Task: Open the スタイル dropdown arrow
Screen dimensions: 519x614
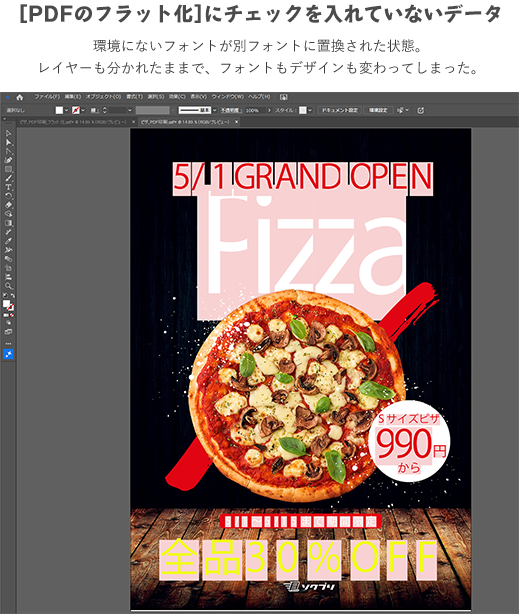Action: click(x=310, y=110)
